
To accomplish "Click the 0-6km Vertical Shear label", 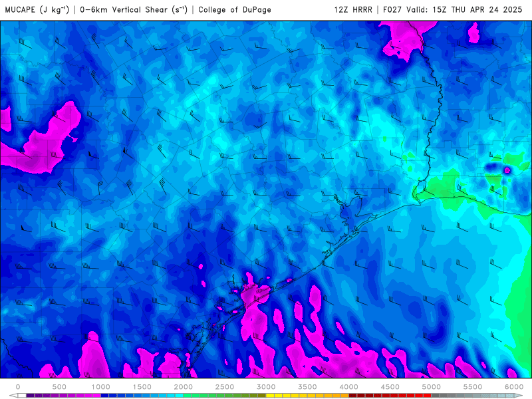I will (134, 9).
